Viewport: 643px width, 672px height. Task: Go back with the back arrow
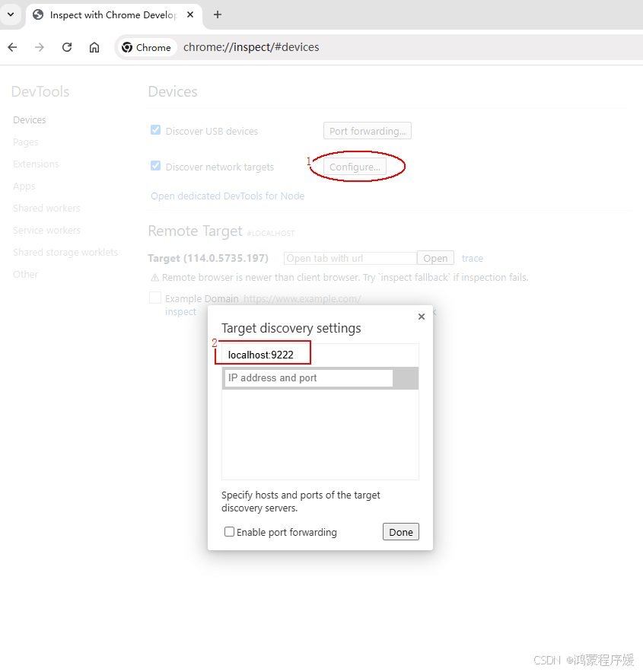point(12,47)
